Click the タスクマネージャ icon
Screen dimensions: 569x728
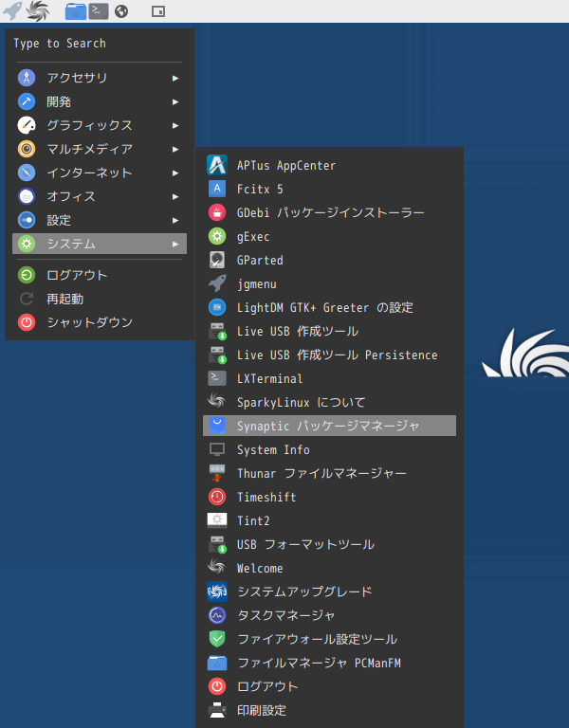217,614
